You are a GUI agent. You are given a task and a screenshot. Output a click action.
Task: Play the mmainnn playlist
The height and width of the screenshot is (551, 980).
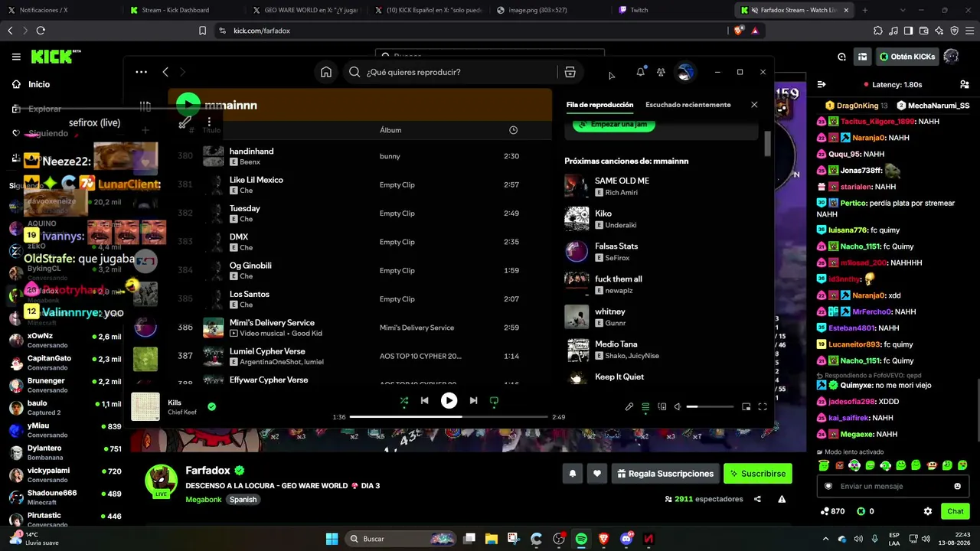click(188, 105)
